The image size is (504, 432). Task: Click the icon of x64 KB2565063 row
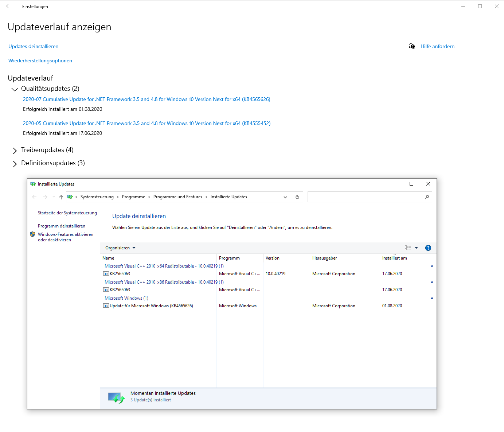[106, 274]
